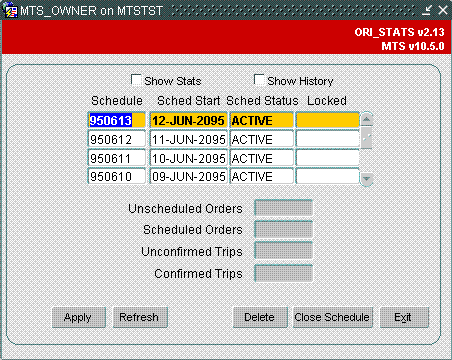Enable the Show History checkbox
Viewport: 452px width, 360px height.
259,80
